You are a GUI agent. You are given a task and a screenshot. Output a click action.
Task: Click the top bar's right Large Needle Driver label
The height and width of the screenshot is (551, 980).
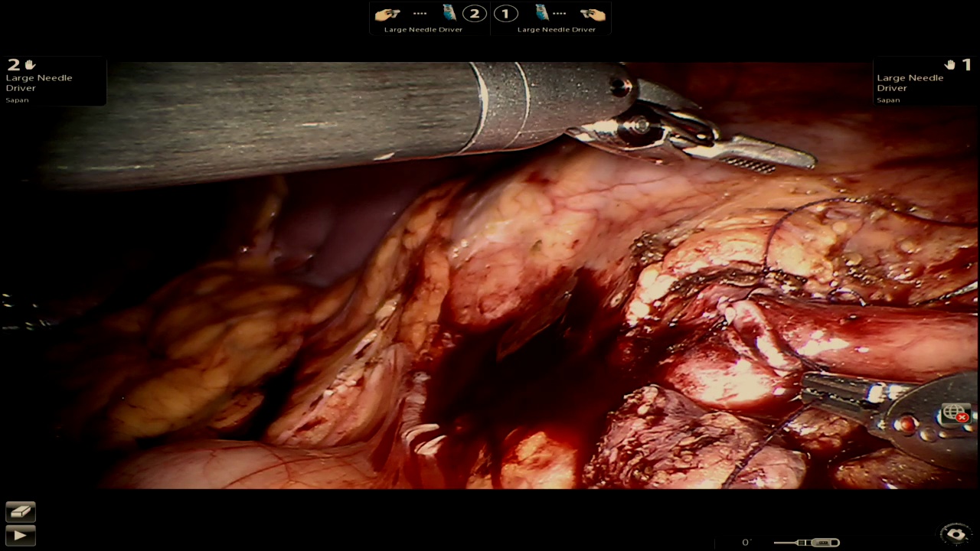coord(557,30)
